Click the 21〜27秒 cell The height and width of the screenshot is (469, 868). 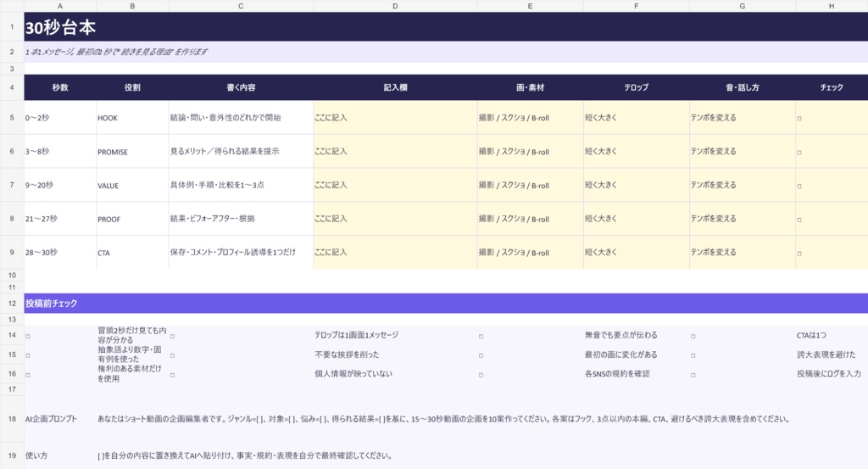(x=60, y=219)
